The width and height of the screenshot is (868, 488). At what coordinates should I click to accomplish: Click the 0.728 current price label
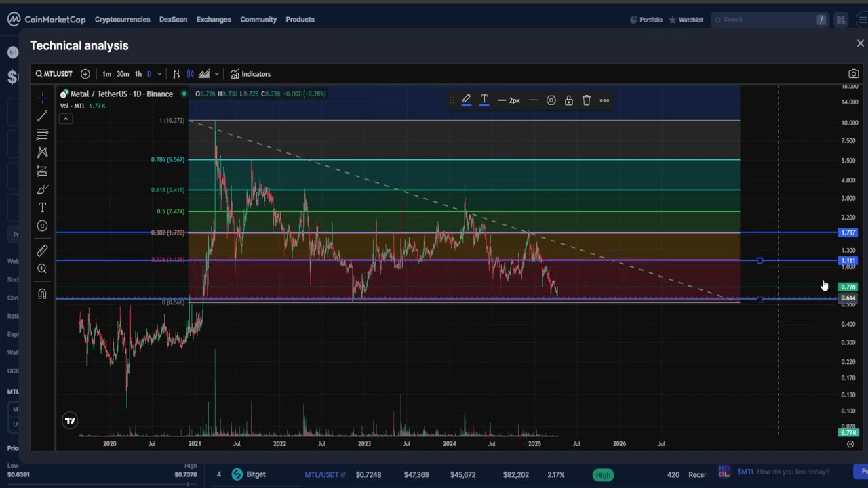(x=848, y=287)
